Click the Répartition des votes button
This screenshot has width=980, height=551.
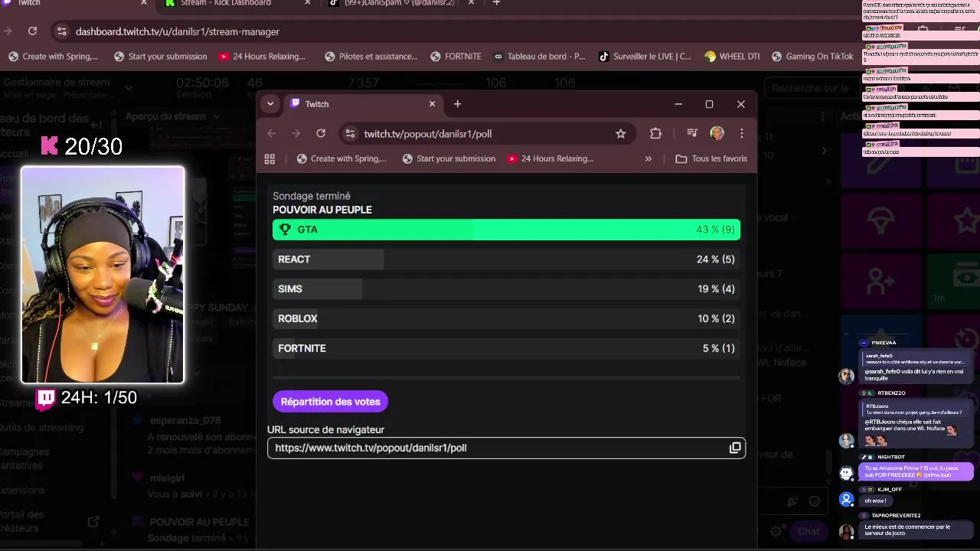pyautogui.click(x=331, y=401)
